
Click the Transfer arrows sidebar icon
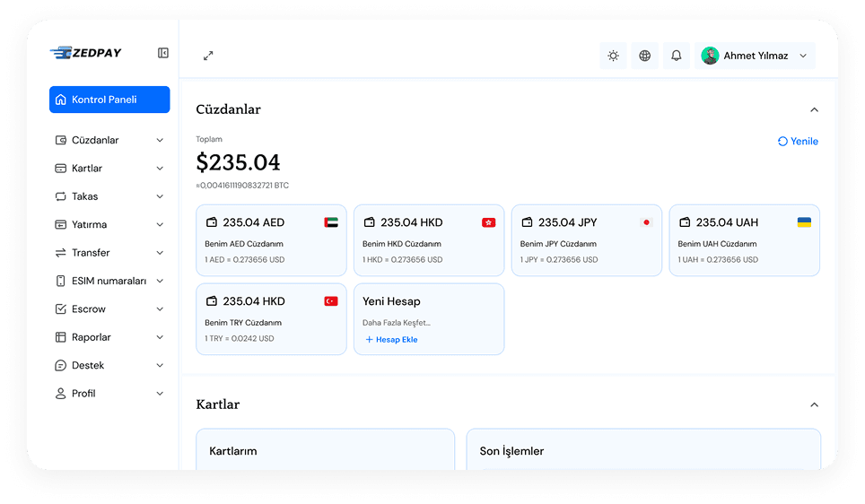[x=61, y=253]
